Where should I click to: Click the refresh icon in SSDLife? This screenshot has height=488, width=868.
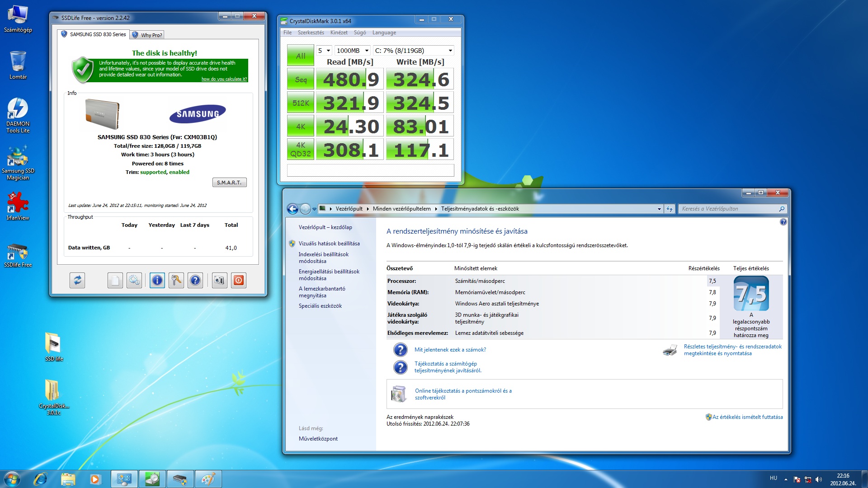coord(77,281)
